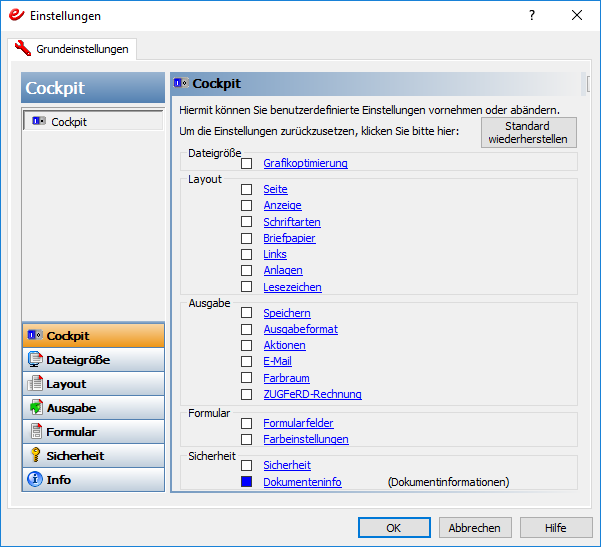The image size is (601, 547).
Task: Click the wrench icon on Grundeinstellungen tab
Action: point(23,49)
